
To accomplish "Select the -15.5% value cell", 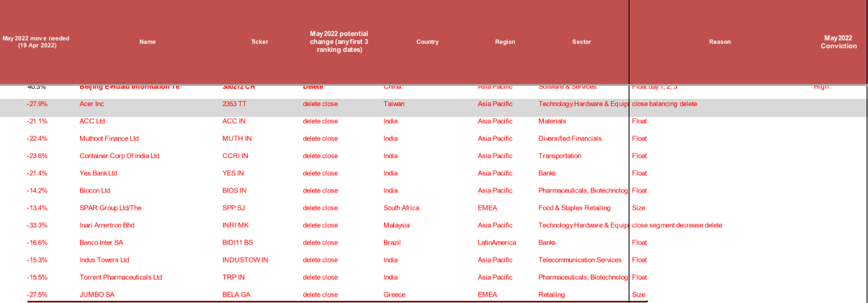I will point(37,277).
